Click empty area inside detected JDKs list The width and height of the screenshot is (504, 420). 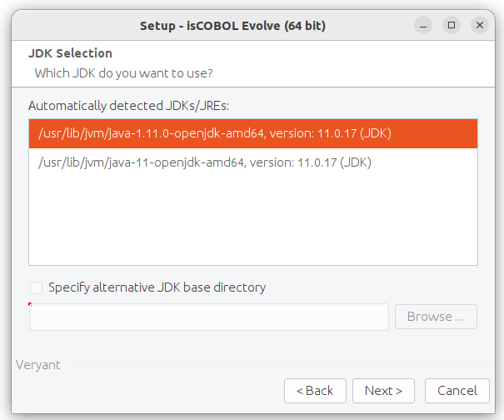[253, 222]
